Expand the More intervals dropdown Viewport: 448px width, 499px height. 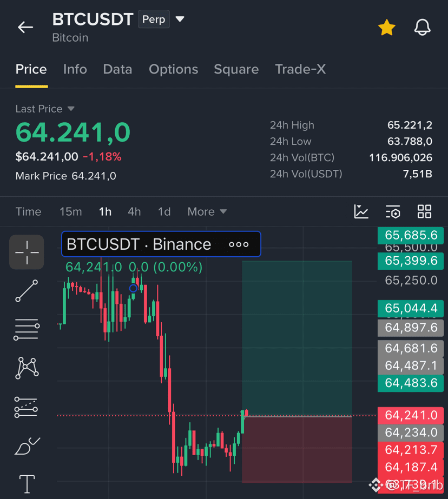coord(207,211)
